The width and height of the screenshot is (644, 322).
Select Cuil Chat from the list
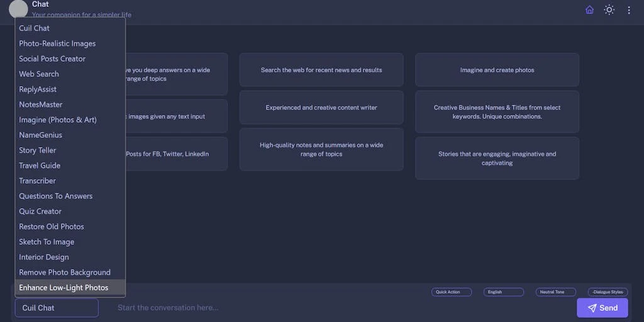point(70,28)
